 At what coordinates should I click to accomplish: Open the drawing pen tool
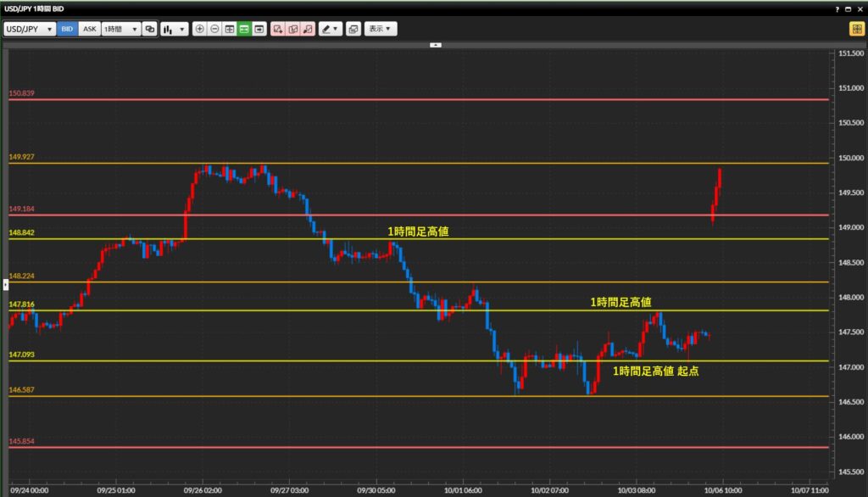tap(325, 28)
